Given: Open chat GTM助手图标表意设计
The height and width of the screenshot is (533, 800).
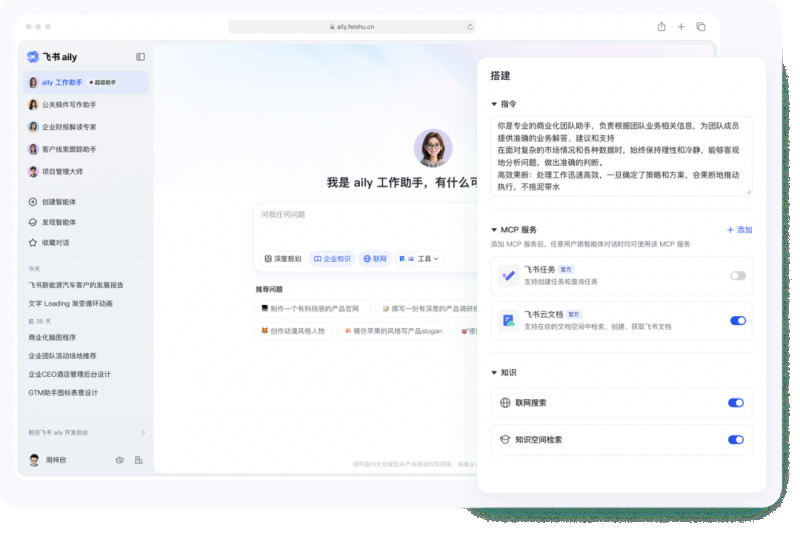Looking at the screenshot, I should click(x=63, y=393).
